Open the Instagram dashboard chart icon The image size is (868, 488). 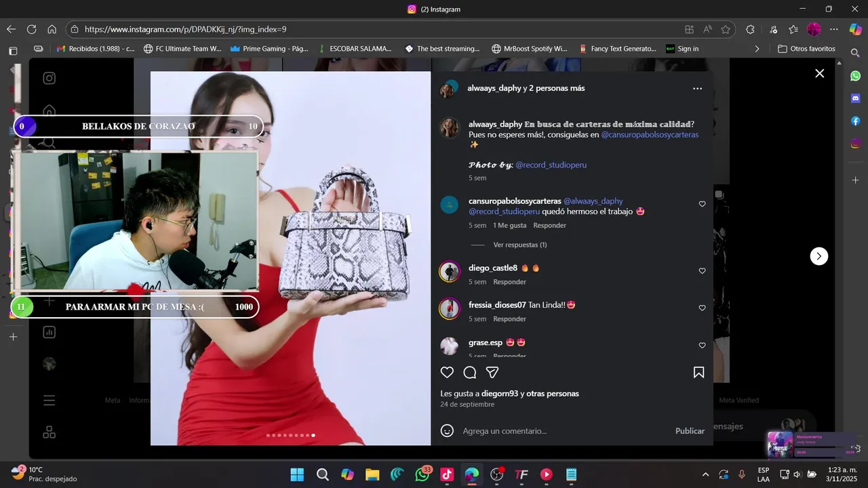pos(50,332)
